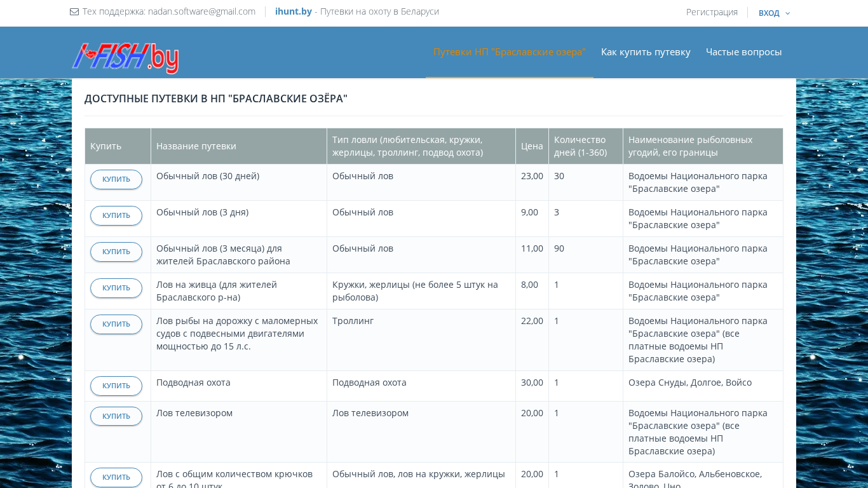Open the Регистрация link
This screenshot has height=488, width=868.
coord(712,12)
